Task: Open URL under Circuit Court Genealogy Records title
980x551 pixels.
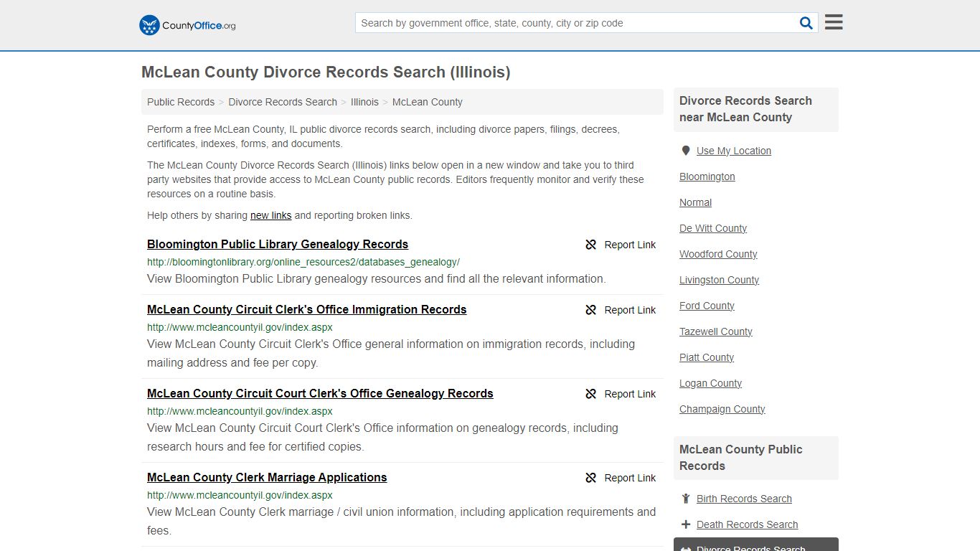Action: point(240,411)
